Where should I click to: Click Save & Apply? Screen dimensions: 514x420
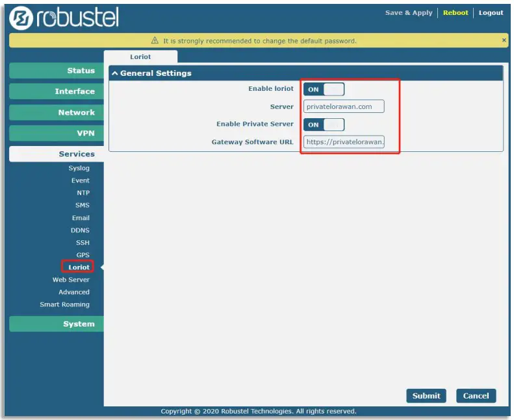[409, 13]
